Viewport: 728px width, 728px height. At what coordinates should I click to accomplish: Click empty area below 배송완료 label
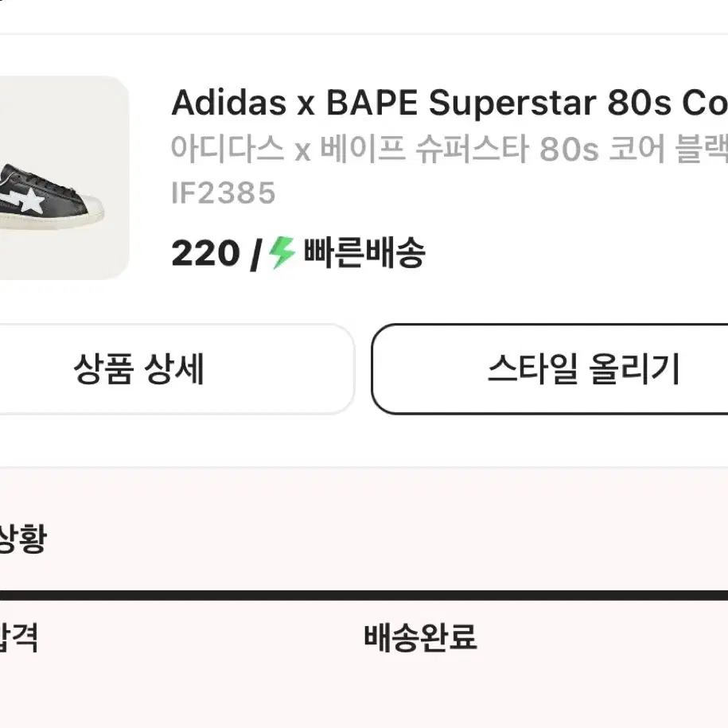pyautogui.click(x=421, y=691)
